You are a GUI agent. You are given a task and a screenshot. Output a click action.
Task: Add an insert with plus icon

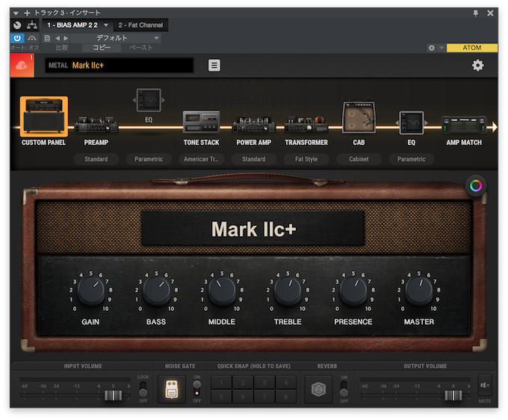27,13
